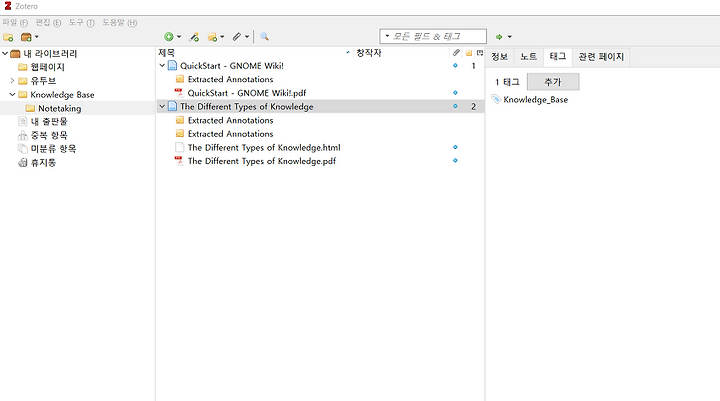Image resolution: width=720 pixels, height=401 pixels.
Task: Switch to the 관련 페이지 tab
Action: 601,57
